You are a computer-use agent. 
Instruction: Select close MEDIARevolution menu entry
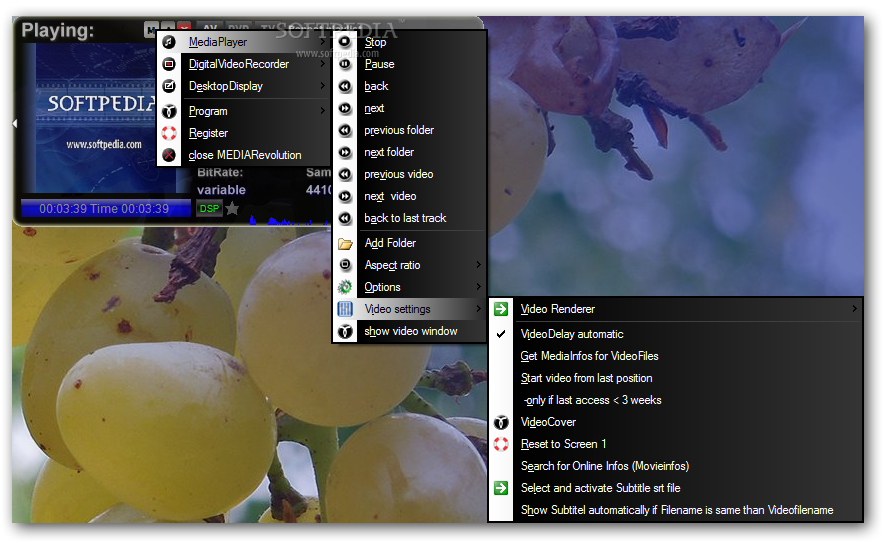coord(244,155)
